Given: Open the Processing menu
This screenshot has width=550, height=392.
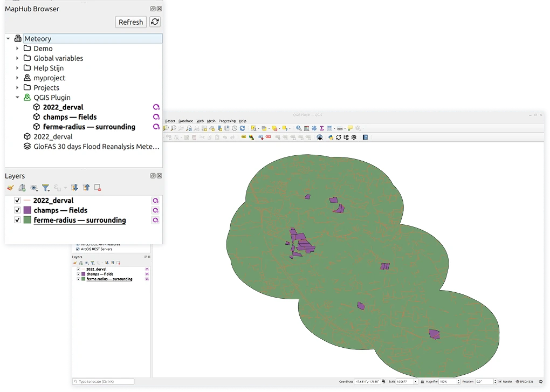Looking at the screenshot, I should 227,121.
